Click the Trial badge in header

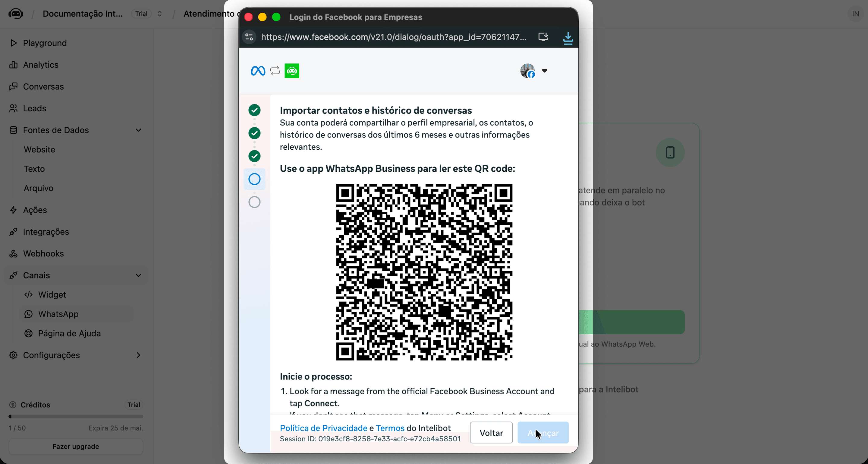point(141,14)
